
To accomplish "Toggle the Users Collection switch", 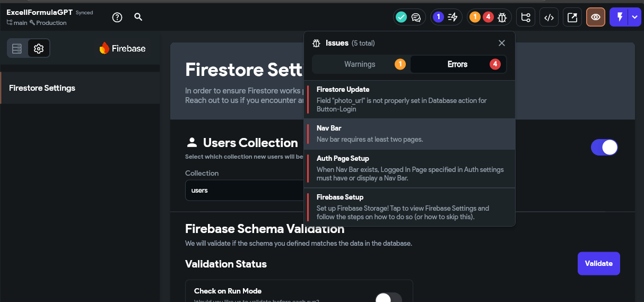I will click(x=605, y=147).
